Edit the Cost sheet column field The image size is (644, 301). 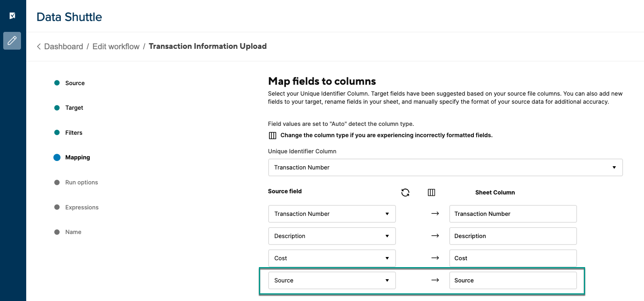(513, 258)
